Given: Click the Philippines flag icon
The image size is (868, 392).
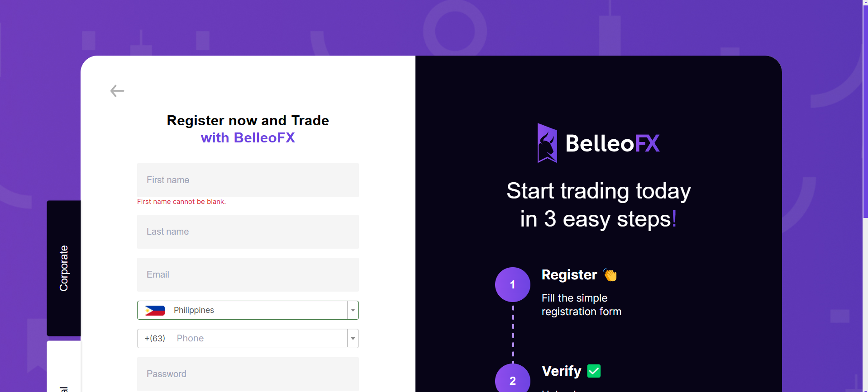Looking at the screenshot, I should [x=155, y=311].
